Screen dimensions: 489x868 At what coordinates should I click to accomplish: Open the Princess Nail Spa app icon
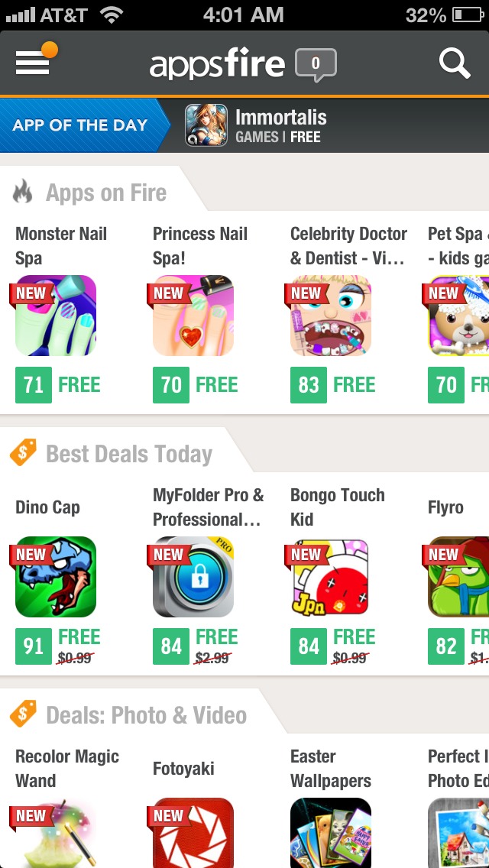point(193,316)
